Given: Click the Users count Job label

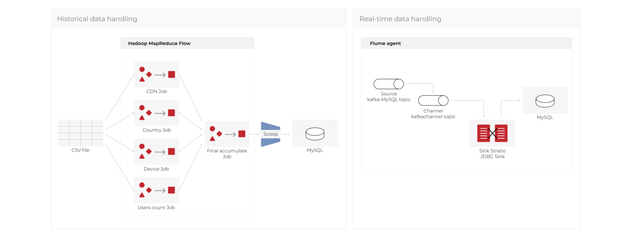Looking at the screenshot, I should click(156, 208).
